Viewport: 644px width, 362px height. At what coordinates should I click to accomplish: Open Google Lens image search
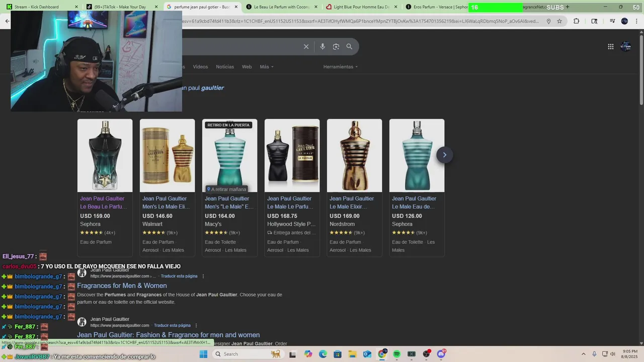336,47
